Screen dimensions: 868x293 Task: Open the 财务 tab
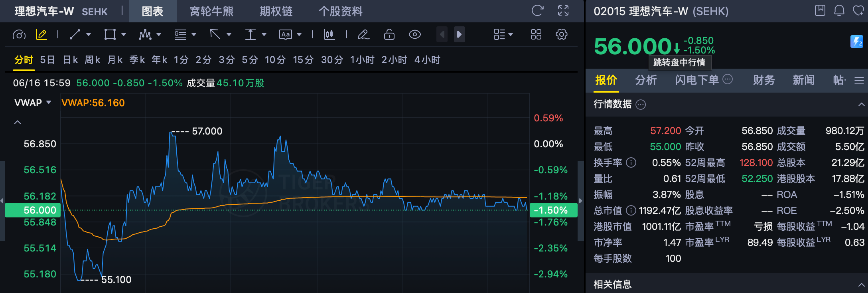[x=764, y=80]
